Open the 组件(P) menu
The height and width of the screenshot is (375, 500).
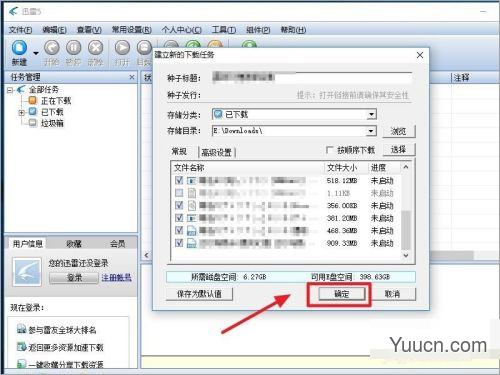[x=258, y=30]
